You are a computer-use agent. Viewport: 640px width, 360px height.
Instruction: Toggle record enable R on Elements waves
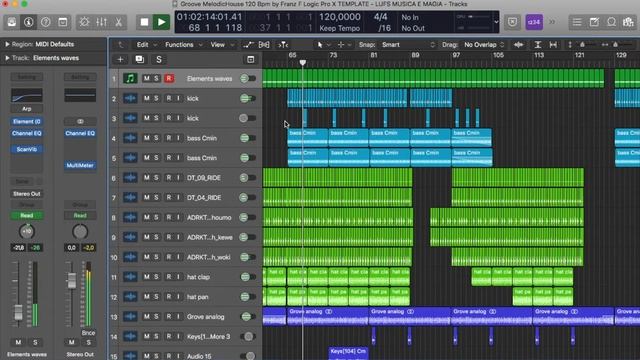click(x=169, y=78)
